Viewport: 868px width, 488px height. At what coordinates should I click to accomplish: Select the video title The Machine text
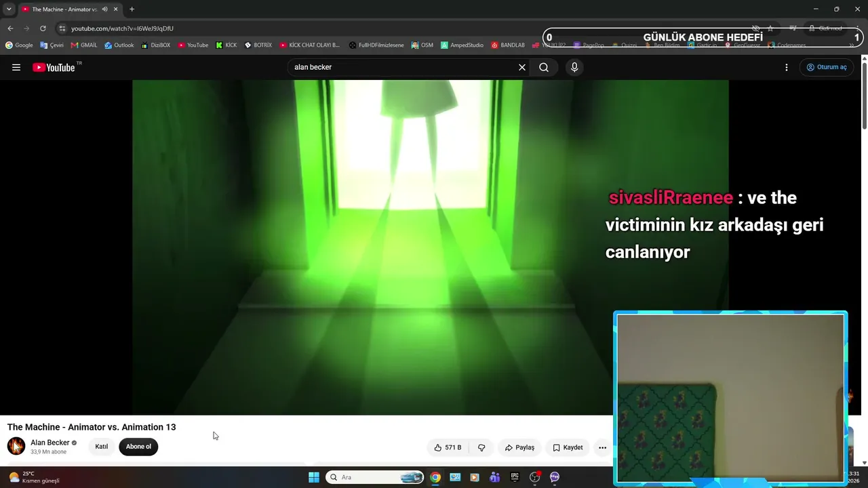click(92, 427)
